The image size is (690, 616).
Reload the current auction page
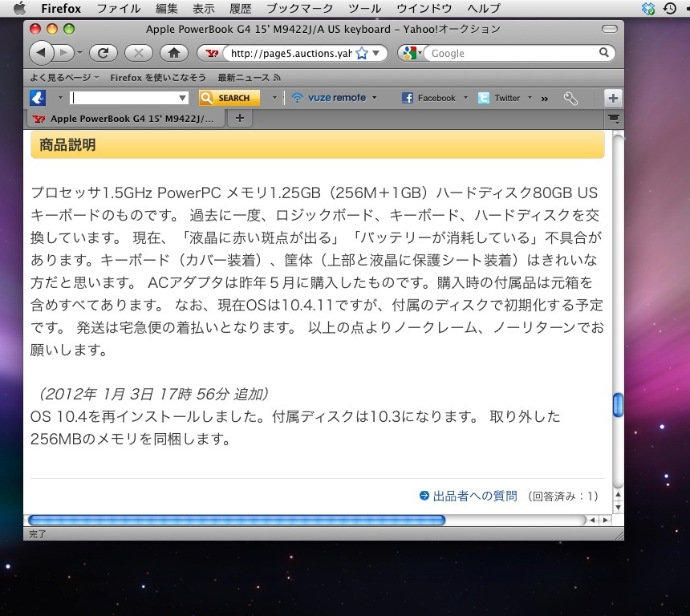[103, 53]
